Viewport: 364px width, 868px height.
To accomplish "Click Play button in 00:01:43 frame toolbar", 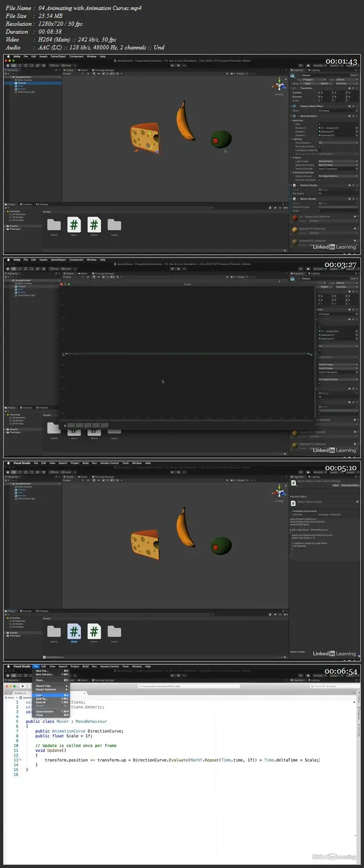I will [x=172, y=65].
